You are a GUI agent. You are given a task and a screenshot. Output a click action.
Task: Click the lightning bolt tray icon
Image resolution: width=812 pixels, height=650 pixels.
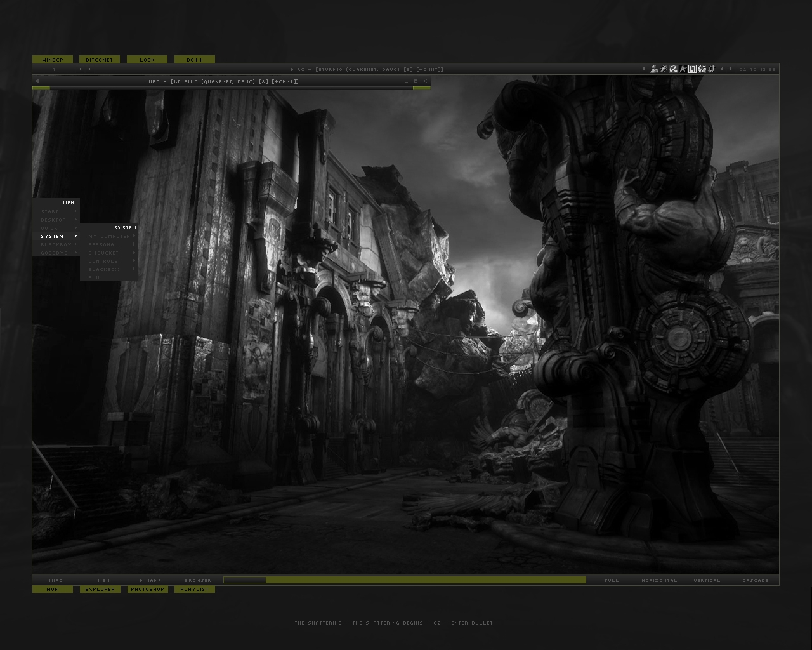pyautogui.click(x=664, y=69)
